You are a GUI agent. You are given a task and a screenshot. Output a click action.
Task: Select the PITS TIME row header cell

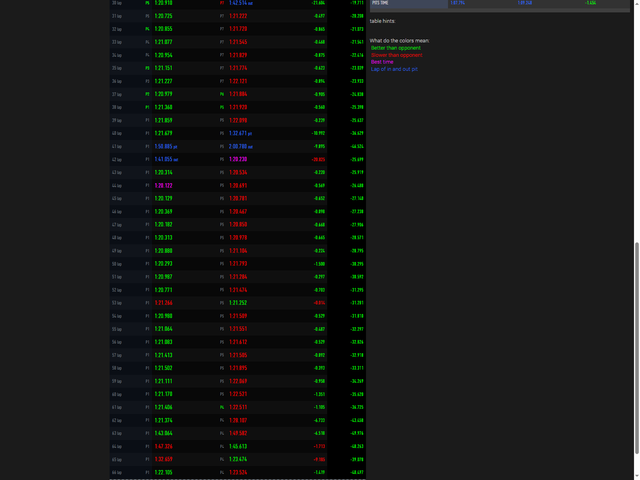(409, 3)
